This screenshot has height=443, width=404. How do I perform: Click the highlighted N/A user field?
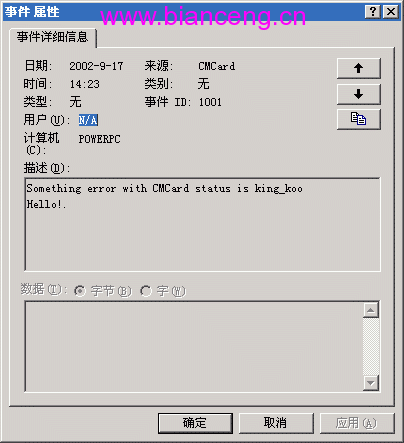pos(88,120)
